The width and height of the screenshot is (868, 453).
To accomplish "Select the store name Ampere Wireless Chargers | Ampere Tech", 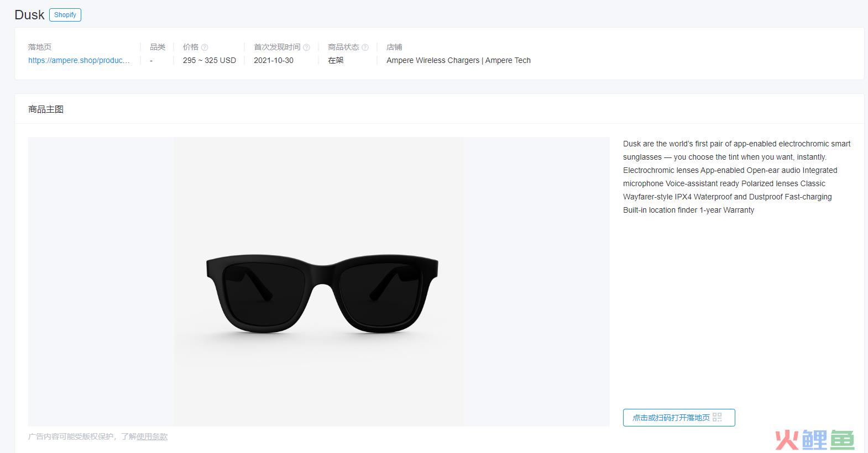I will pyautogui.click(x=458, y=60).
